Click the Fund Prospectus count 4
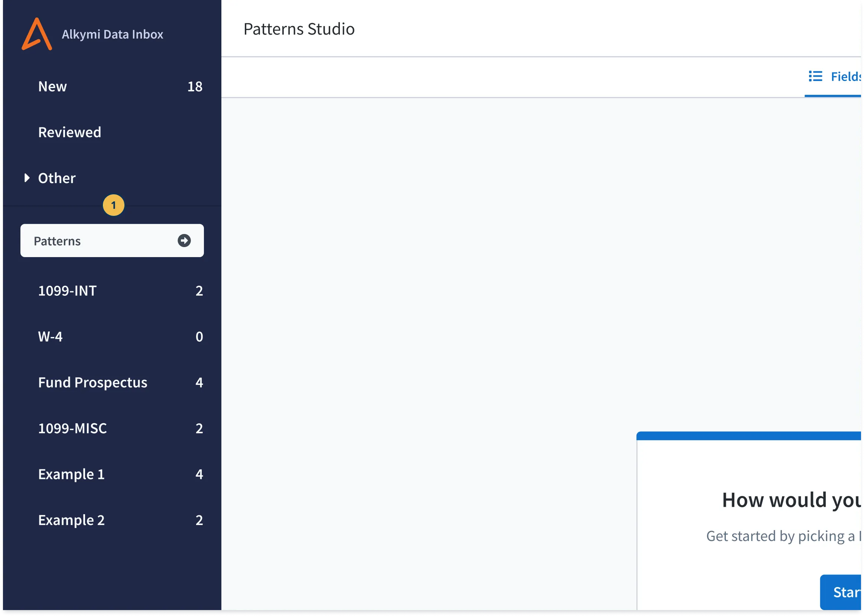The width and height of the screenshot is (864, 616). [x=199, y=383]
